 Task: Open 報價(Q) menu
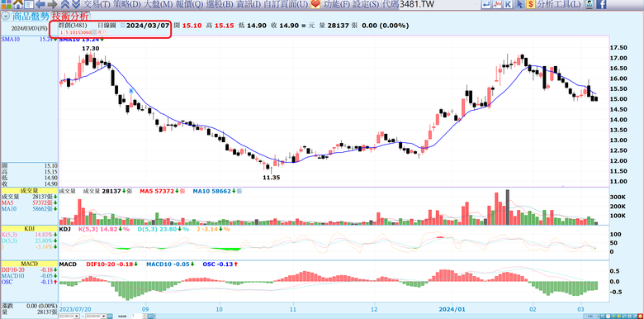coord(189,4)
